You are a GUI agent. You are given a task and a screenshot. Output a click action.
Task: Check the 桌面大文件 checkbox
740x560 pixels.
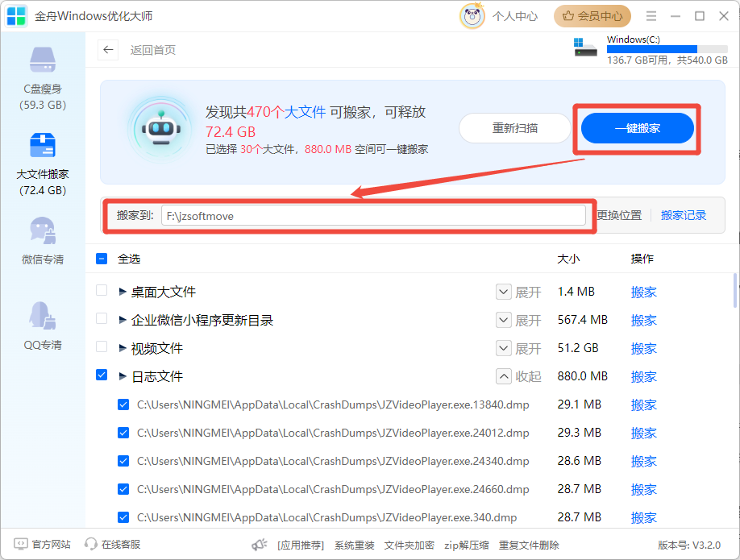coord(102,290)
